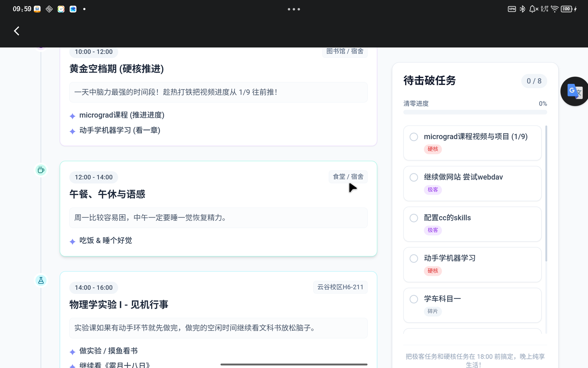The image size is (588, 368).
Task: Click sparkle bullet beside 动手学机器学习 (看一章)
Action: click(72, 131)
